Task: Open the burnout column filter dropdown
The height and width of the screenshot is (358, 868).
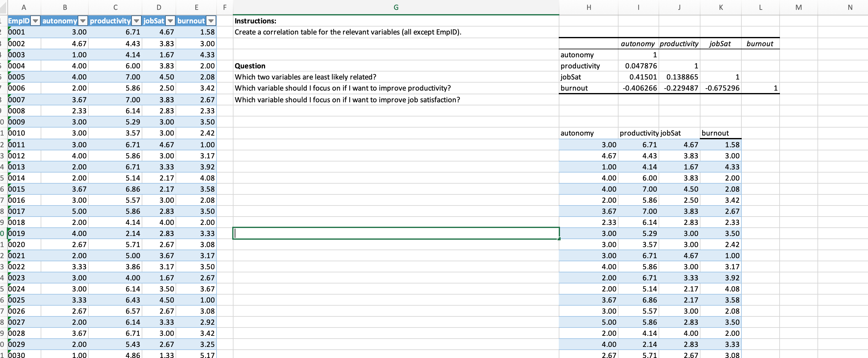Action: pyautogui.click(x=211, y=21)
